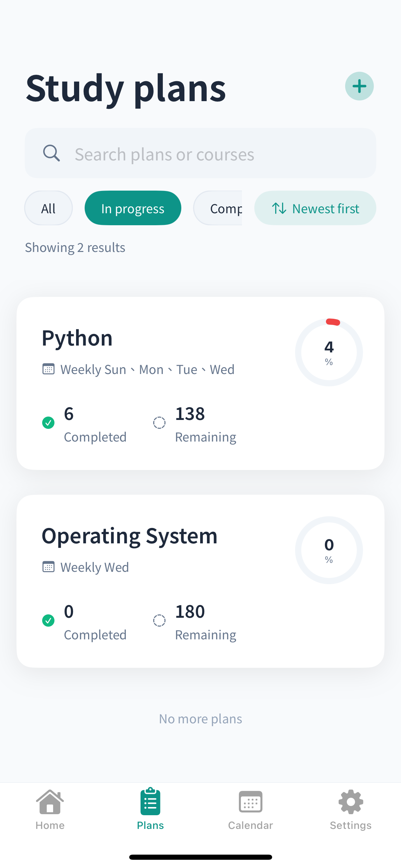Viewport: 401px width, 868px height.
Task: Open the Newest first sort option
Action: pyautogui.click(x=315, y=208)
